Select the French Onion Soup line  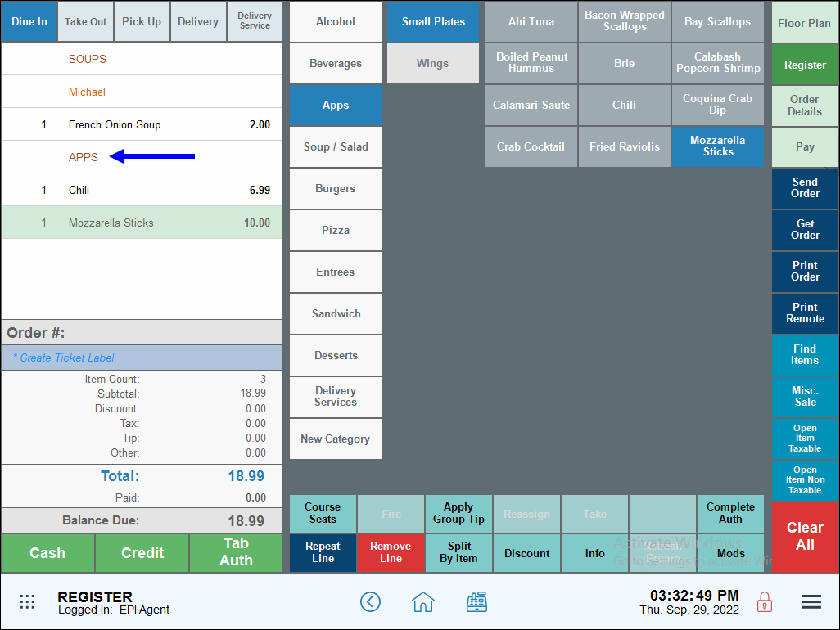(x=142, y=124)
